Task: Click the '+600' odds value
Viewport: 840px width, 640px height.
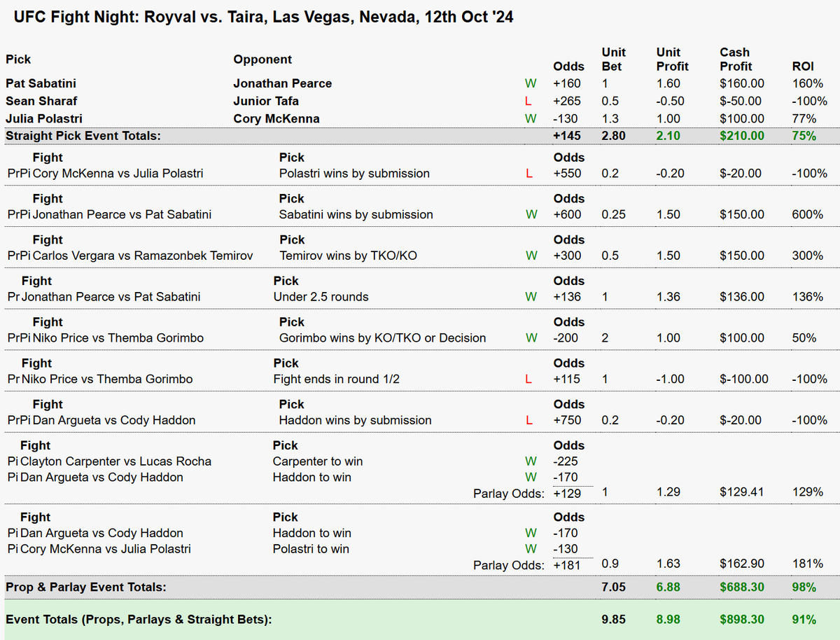Action: click(567, 214)
